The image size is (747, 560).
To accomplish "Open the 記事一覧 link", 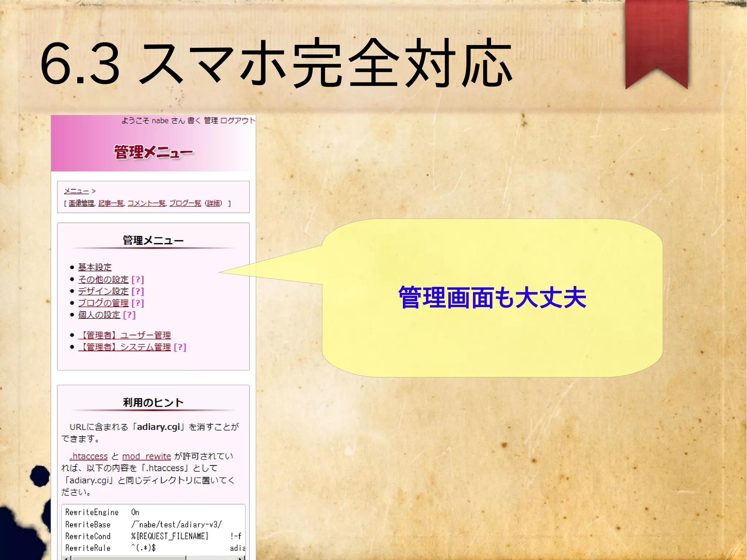I will (111, 203).
